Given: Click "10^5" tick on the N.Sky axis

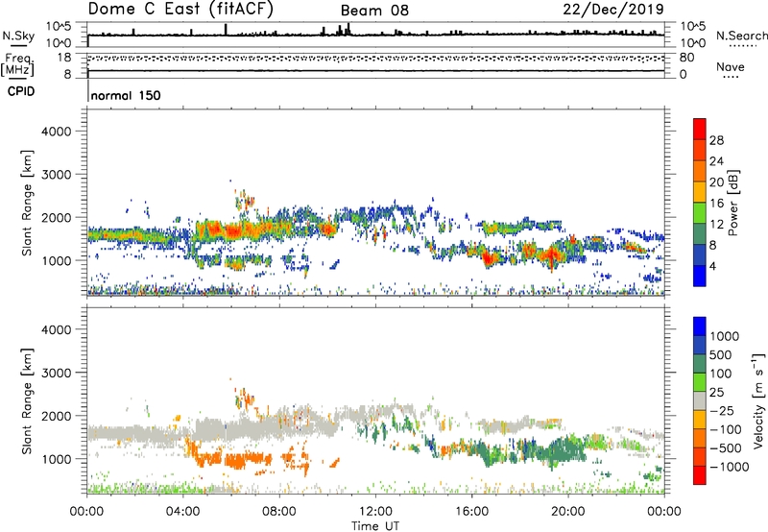Looking at the screenshot, I should 60,27.
